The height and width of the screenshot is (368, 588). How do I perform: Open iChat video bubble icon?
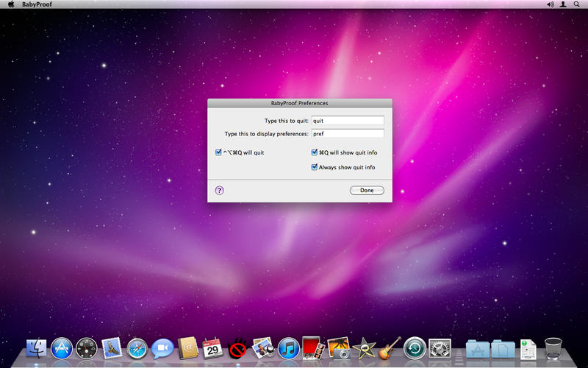tap(162, 348)
